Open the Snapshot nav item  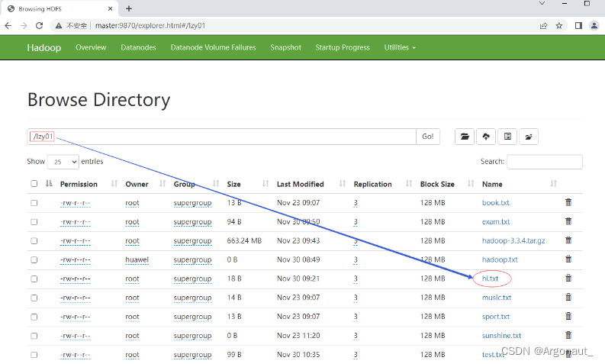coord(285,47)
